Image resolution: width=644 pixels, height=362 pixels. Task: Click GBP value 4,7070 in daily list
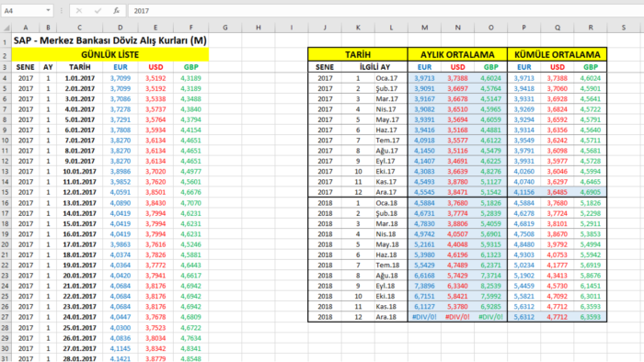click(190, 203)
